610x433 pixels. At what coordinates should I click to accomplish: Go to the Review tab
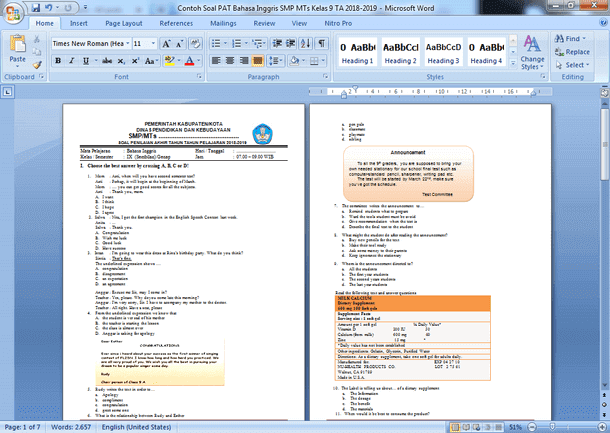pos(264,23)
